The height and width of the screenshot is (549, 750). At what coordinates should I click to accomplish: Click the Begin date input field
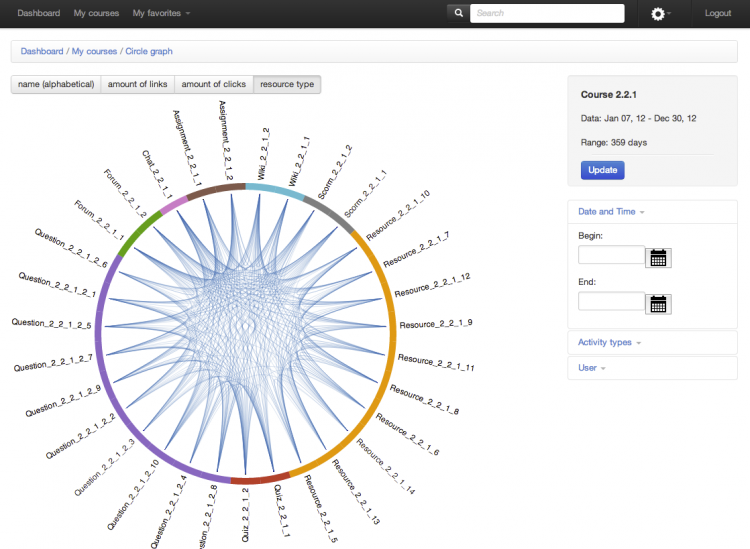(611, 255)
